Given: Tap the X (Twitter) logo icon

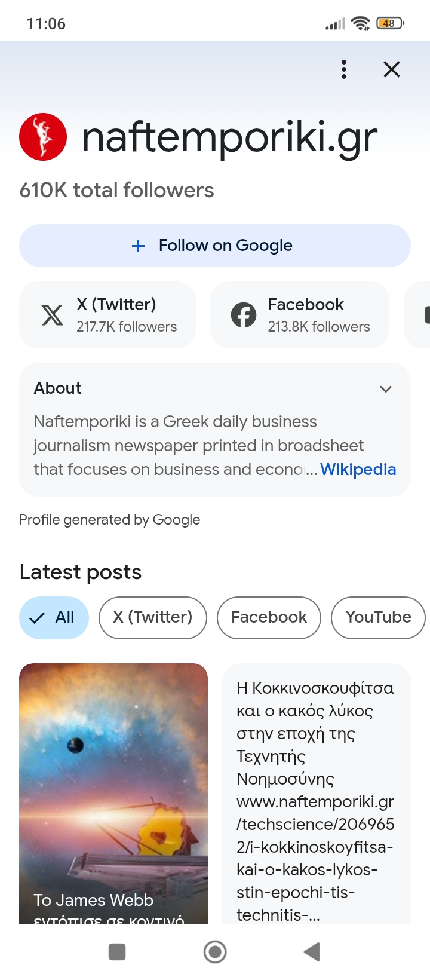Looking at the screenshot, I should pyautogui.click(x=53, y=315).
